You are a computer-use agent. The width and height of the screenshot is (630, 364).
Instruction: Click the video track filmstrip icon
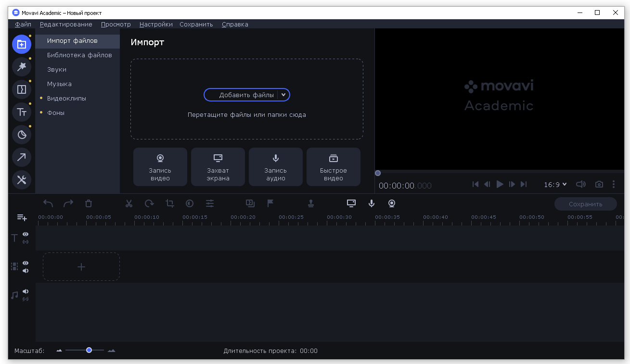click(14, 266)
